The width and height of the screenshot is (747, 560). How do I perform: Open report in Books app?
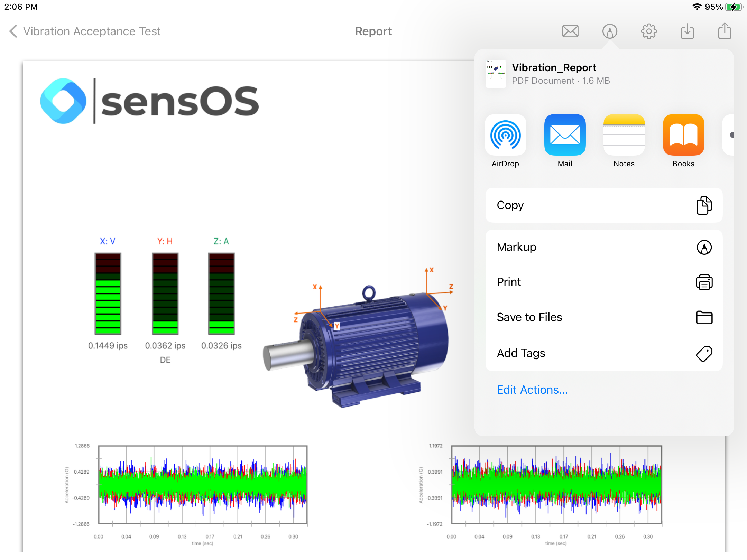[x=684, y=141]
